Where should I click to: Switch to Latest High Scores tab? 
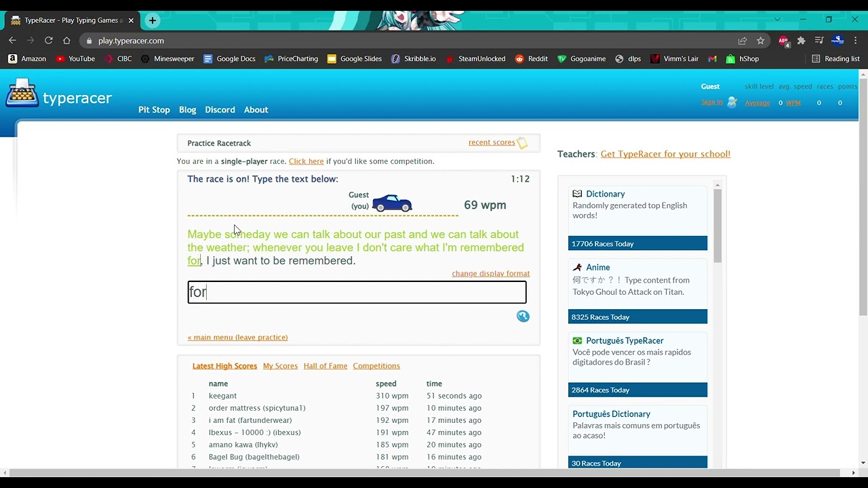point(224,366)
